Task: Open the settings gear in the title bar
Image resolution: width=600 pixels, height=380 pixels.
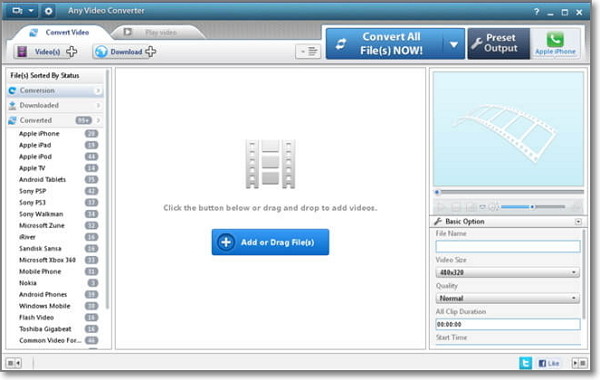Action: point(48,11)
